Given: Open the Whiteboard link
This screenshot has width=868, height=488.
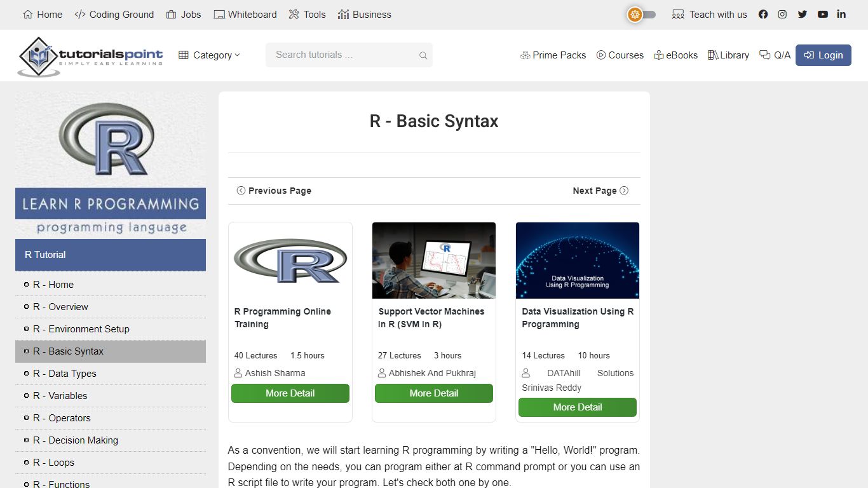Looking at the screenshot, I should (x=245, y=14).
